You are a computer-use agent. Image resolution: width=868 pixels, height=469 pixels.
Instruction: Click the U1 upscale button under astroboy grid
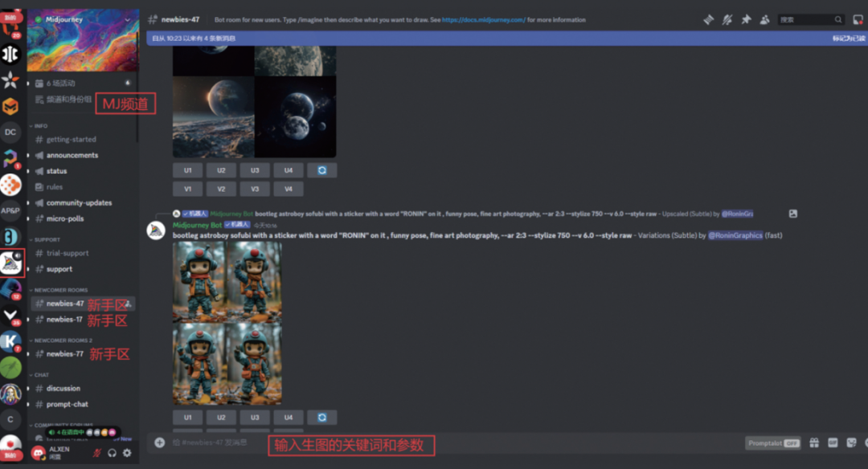(187, 418)
